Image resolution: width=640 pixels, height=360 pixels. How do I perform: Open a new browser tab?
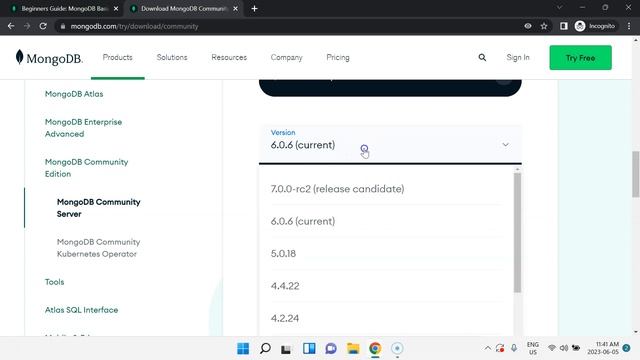(254, 9)
